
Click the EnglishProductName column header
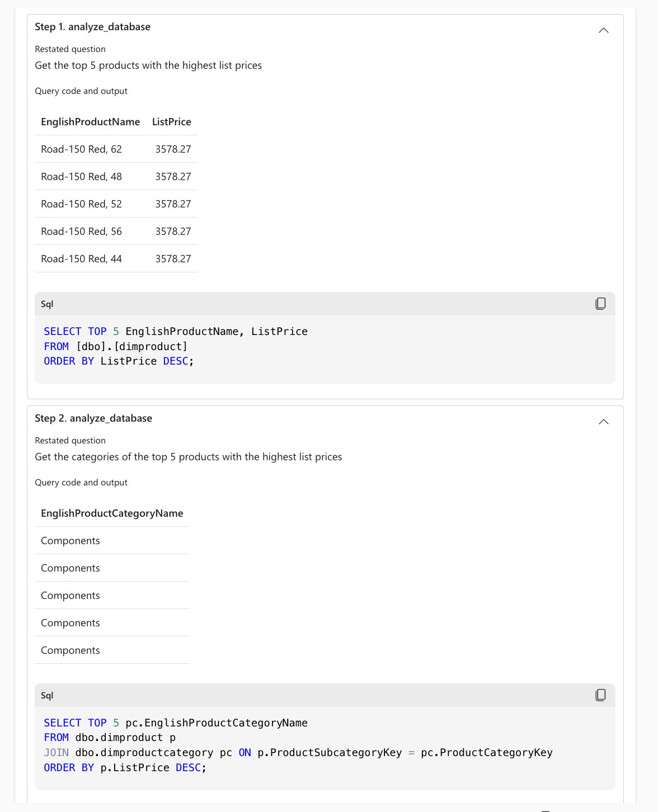(x=90, y=122)
